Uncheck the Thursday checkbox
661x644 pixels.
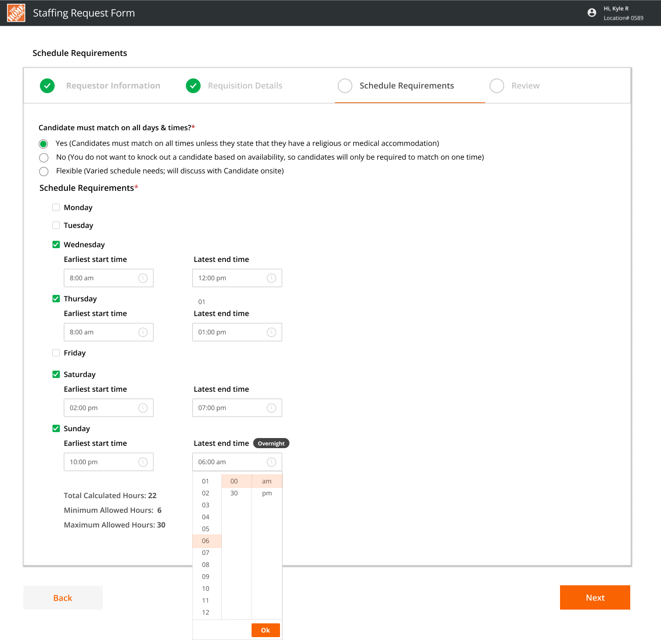(56, 299)
